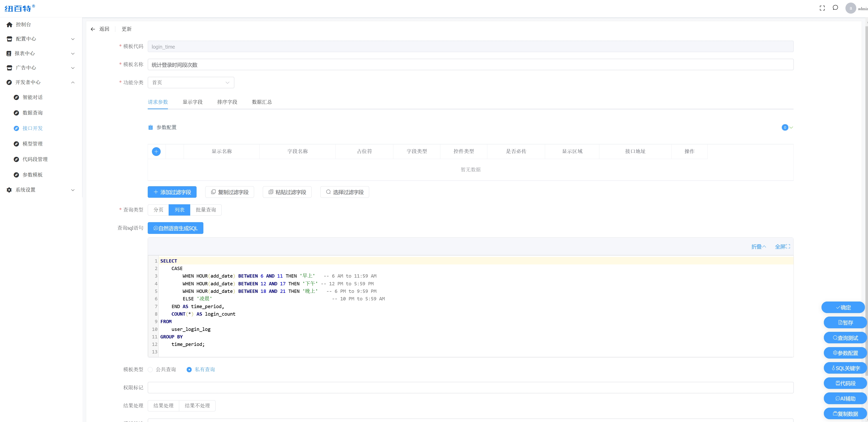Click the back arrow to return
The width and height of the screenshot is (868, 422).
click(x=93, y=29)
